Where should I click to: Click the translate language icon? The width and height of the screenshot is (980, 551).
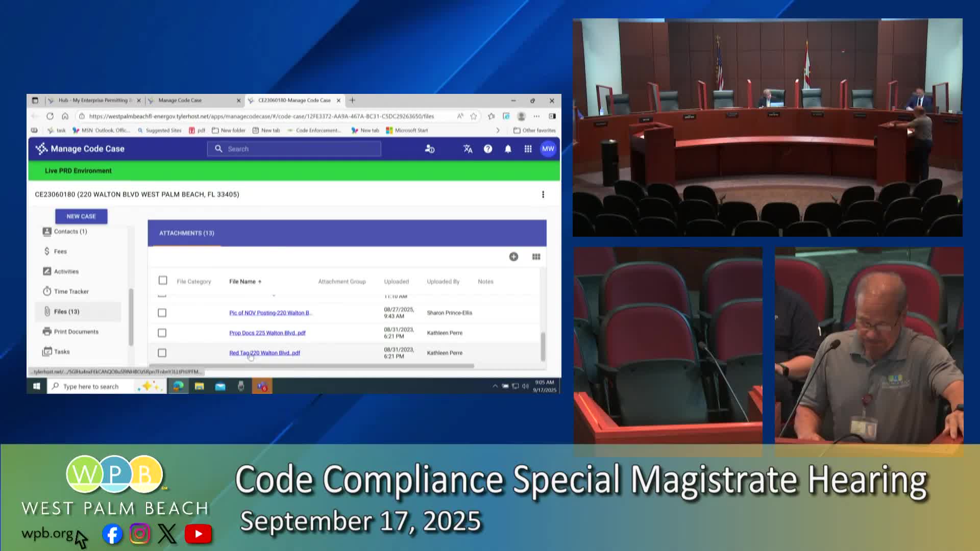[x=468, y=149]
